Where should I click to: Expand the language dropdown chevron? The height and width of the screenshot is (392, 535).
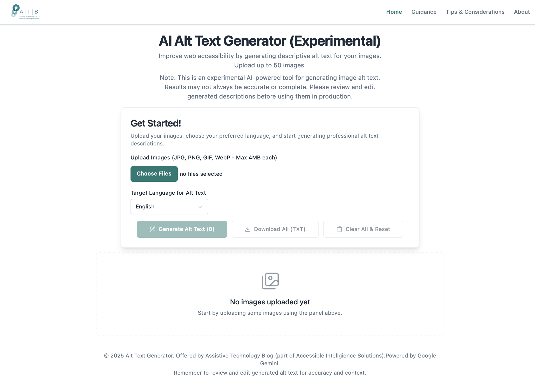click(x=200, y=207)
